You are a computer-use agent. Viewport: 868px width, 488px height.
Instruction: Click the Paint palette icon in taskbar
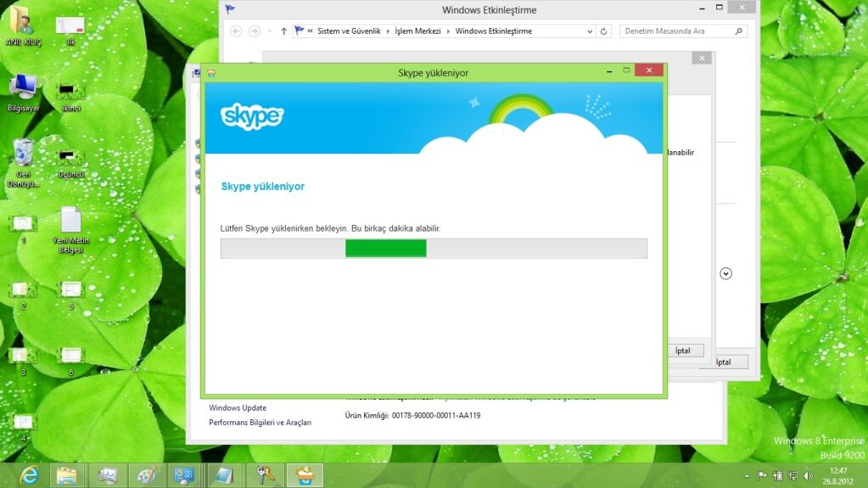pyautogui.click(x=146, y=475)
